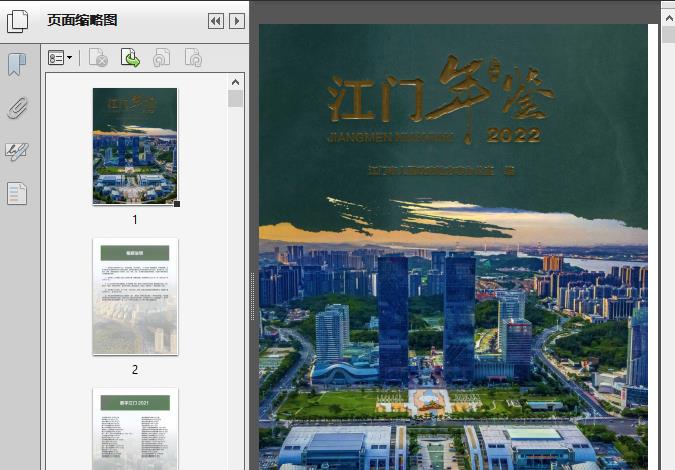The width and height of the screenshot is (675, 470).
Task: Click the delete pages icon
Action: pyautogui.click(x=98, y=58)
